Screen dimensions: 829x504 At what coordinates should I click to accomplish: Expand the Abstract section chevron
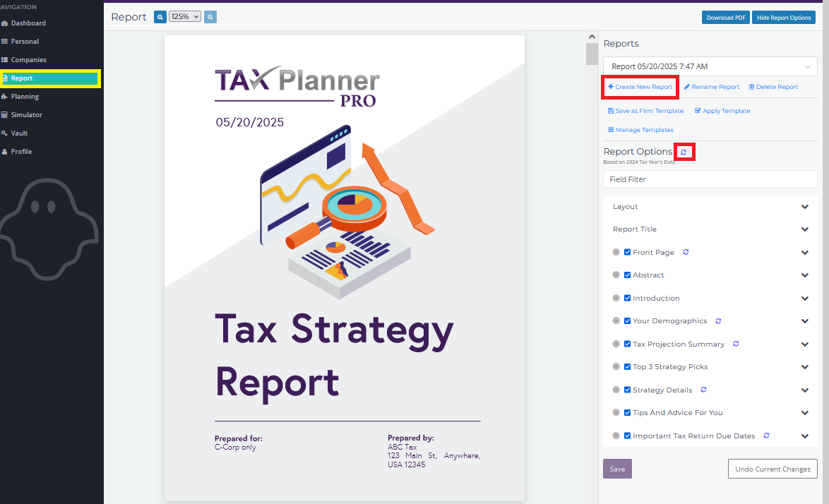pos(805,275)
